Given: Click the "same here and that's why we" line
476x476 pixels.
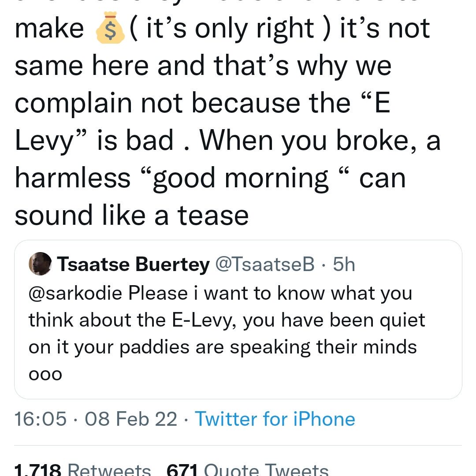Looking at the screenshot, I should (203, 66).
